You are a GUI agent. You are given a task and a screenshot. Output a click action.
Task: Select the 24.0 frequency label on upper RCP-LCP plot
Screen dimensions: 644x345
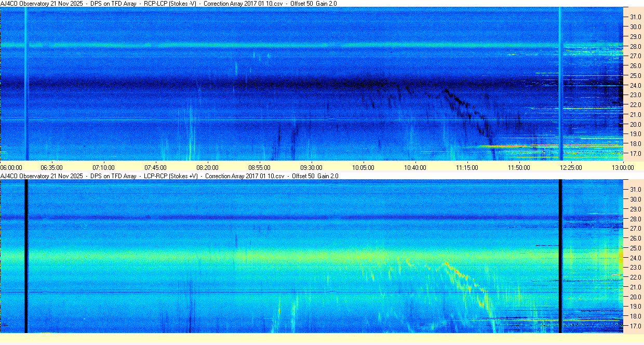[636, 85]
